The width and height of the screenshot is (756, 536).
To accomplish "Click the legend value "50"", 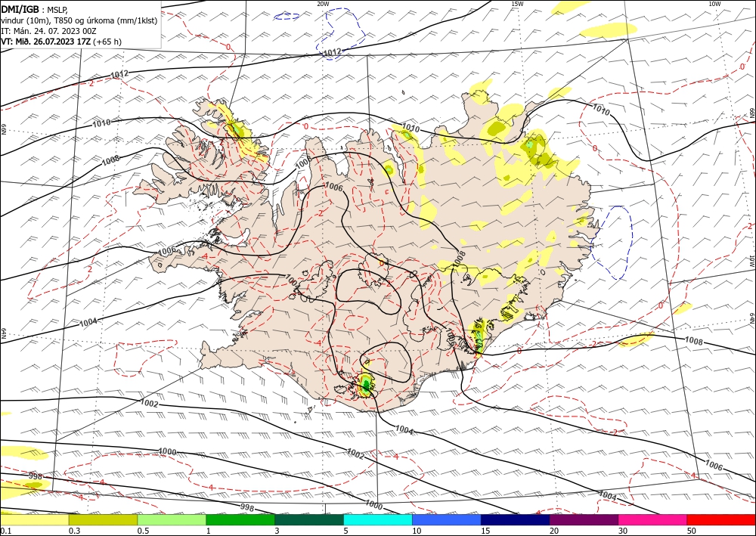I will 692,531.
